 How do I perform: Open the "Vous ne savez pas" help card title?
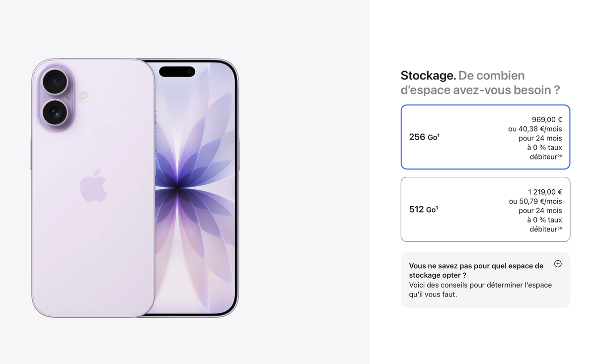(x=476, y=270)
